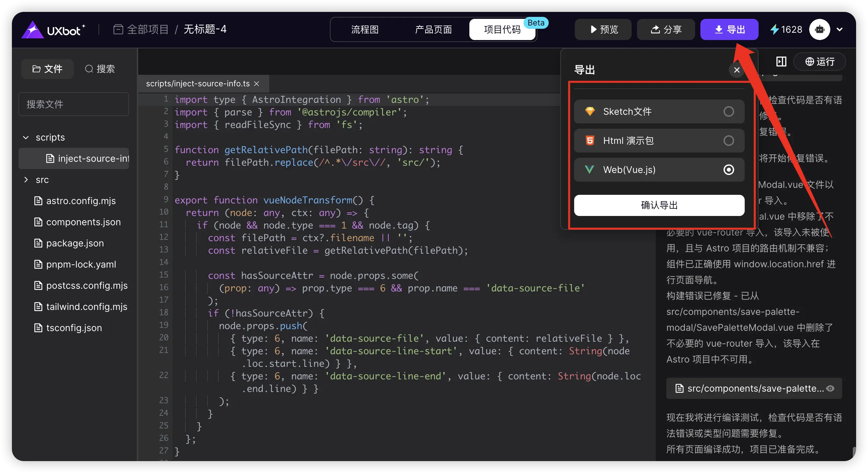Collapse the scripts folder
Screen dimensions: 868x473
tap(26, 138)
